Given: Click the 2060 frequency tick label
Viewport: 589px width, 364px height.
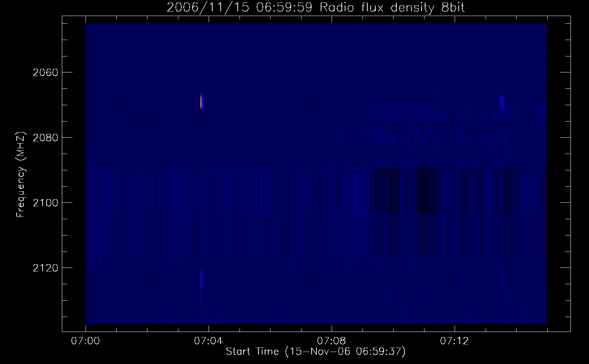Looking at the screenshot, I should [x=45, y=72].
